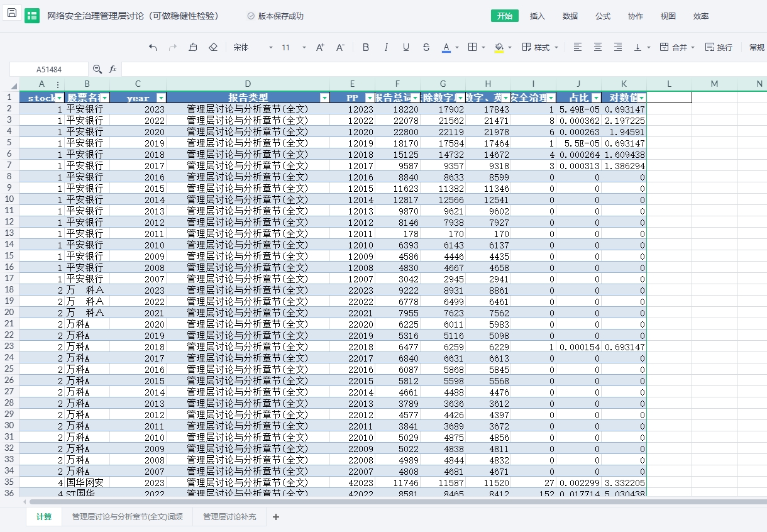The height and width of the screenshot is (532, 767).
Task: Click the zoom magnifier beside name box
Action: point(97,69)
